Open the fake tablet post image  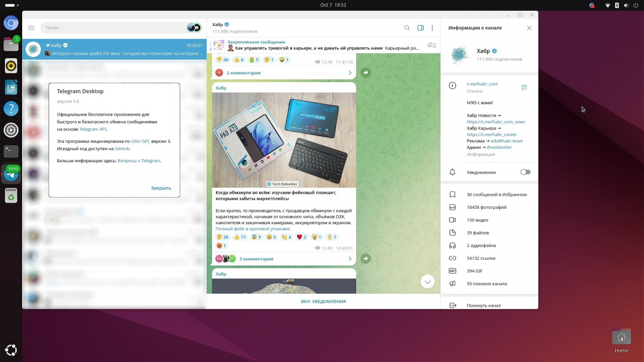pyautogui.click(x=284, y=140)
